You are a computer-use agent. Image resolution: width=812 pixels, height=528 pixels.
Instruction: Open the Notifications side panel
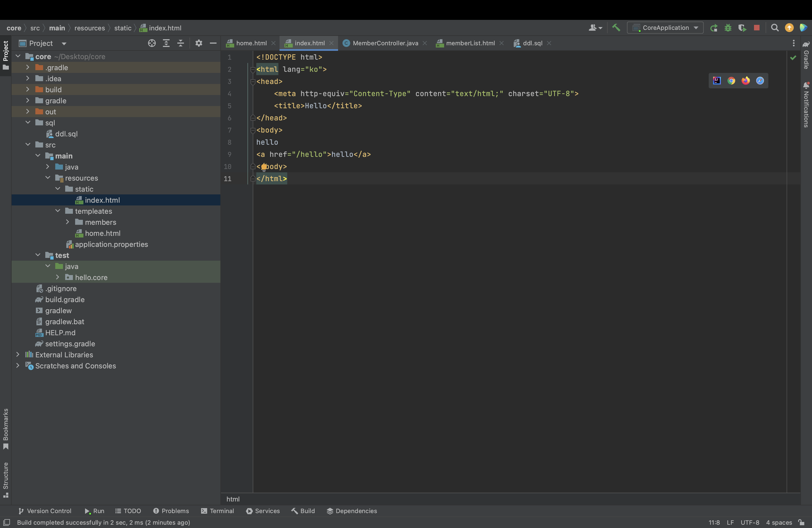point(806,104)
